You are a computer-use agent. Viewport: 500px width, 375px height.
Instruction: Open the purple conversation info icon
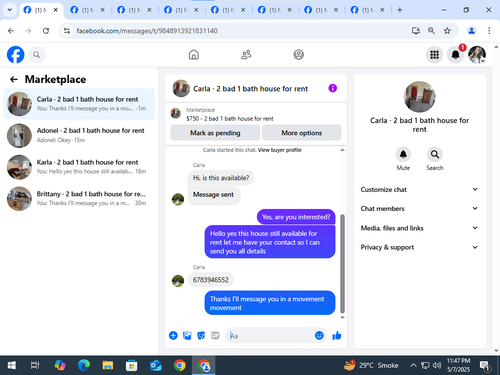point(332,88)
